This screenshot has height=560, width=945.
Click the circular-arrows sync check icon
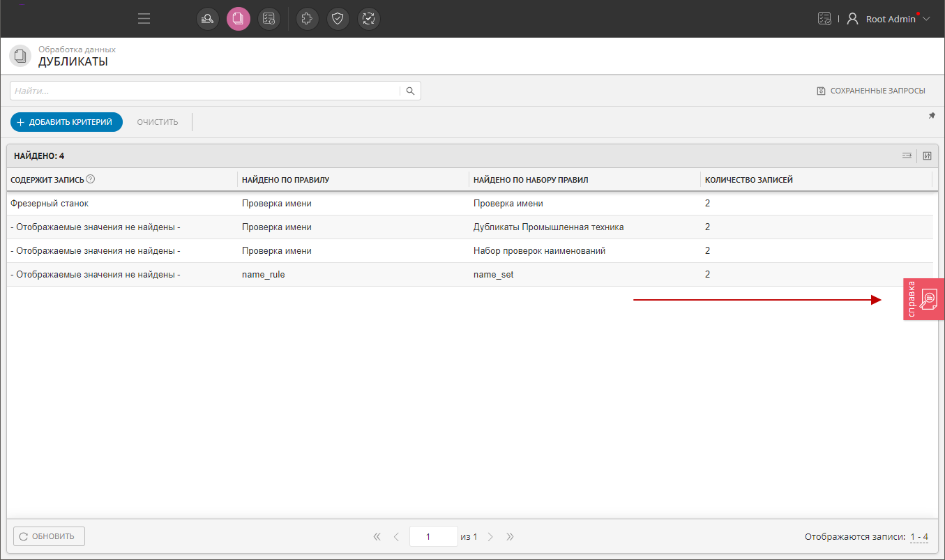(x=368, y=19)
